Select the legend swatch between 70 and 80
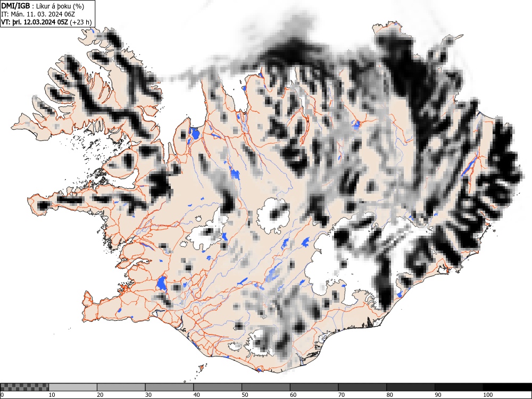This screenshot has width=532, height=399. click(362, 387)
